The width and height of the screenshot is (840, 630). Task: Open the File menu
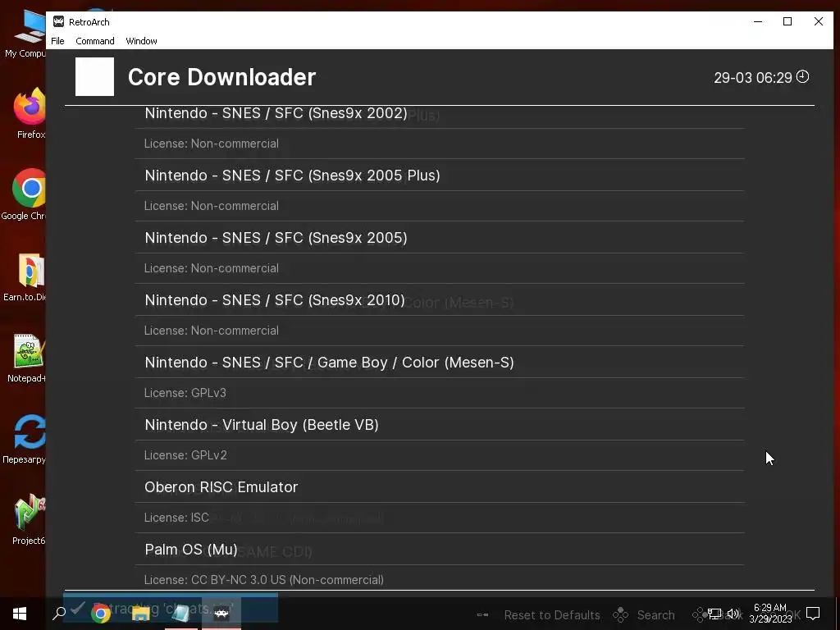pyautogui.click(x=57, y=41)
